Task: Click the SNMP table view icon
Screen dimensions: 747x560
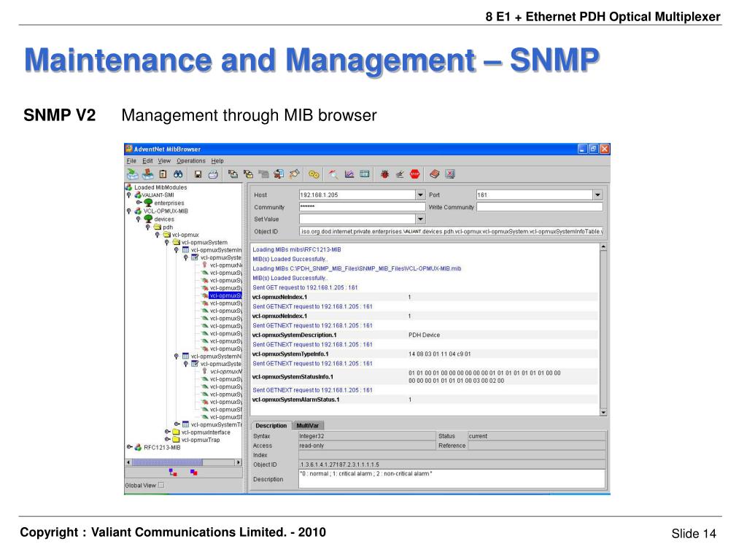Action: coord(365,174)
